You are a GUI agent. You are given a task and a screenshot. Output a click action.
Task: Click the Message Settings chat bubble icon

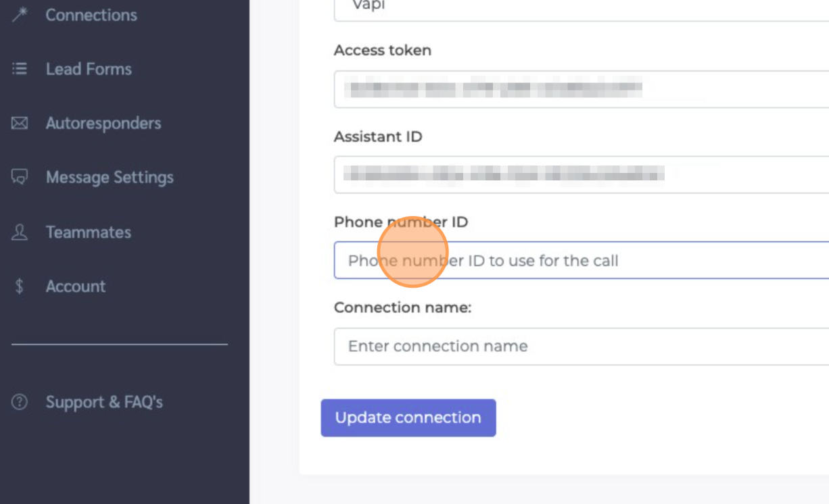click(20, 177)
